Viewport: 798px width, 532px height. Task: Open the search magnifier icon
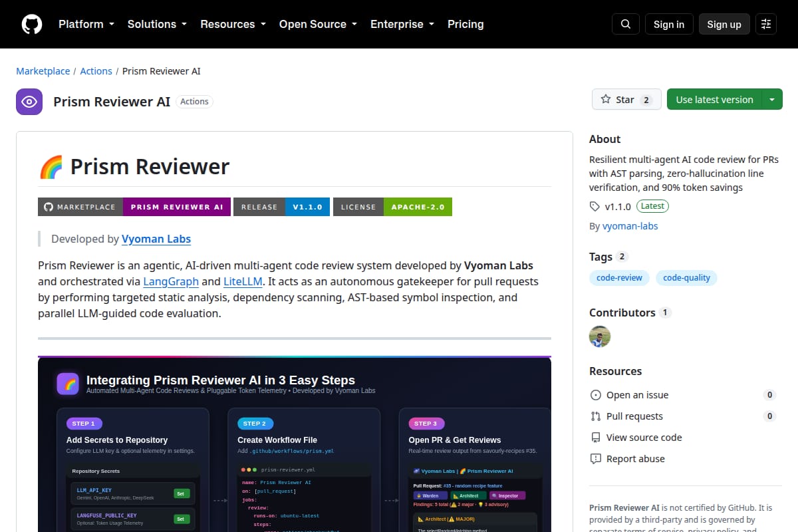click(625, 24)
